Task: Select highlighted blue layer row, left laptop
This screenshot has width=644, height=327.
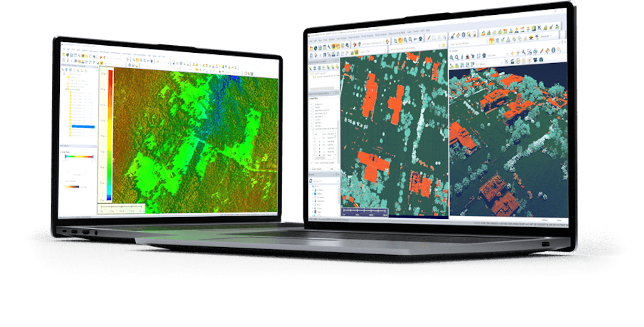Action: tap(83, 127)
